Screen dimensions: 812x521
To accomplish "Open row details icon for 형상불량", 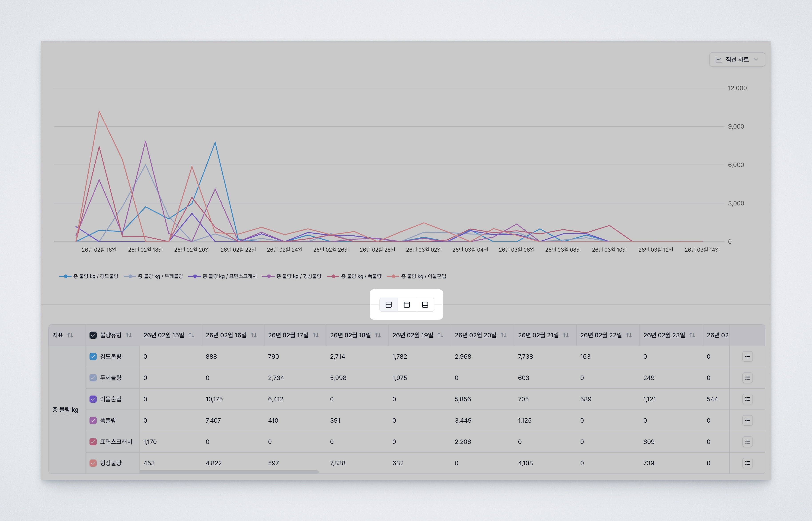I will click(x=748, y=463).
